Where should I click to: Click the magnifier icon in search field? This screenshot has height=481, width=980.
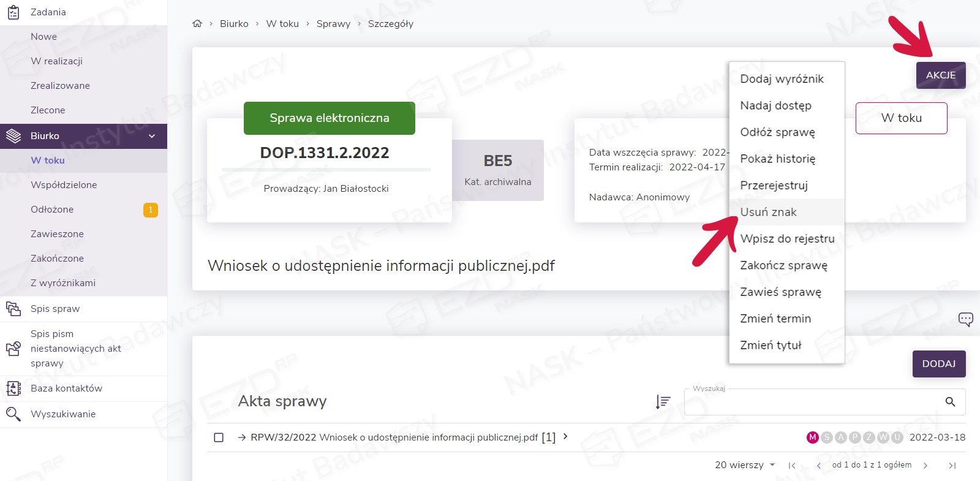coord(950,402)
